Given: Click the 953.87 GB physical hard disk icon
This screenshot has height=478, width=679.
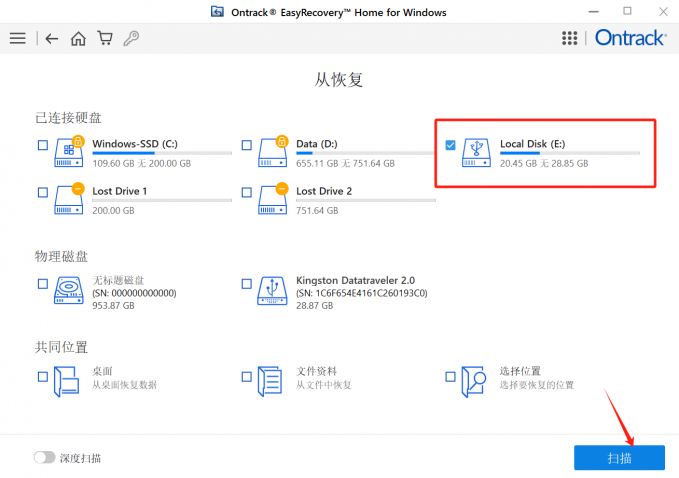Looking at the screenshot, I should pos(69,291).
